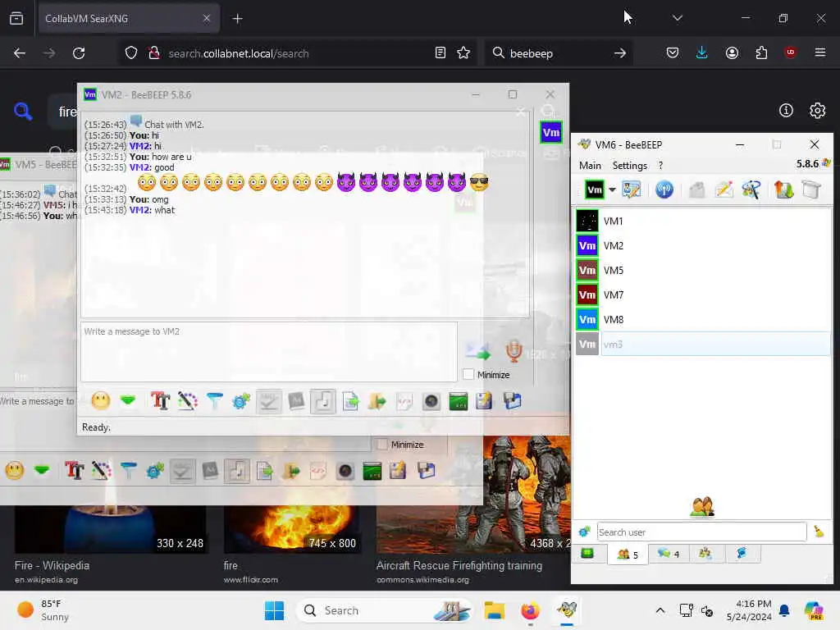Image resolution: width=840 pixels, height=630 pixels.
Task: Click code snippet icon in VM2 chat toolbar
Action: [404, 400]
